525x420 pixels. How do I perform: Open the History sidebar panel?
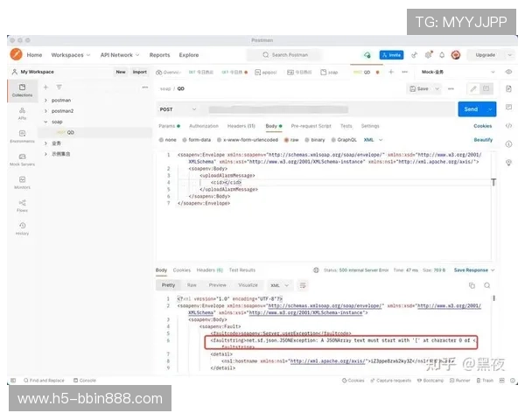22,228
